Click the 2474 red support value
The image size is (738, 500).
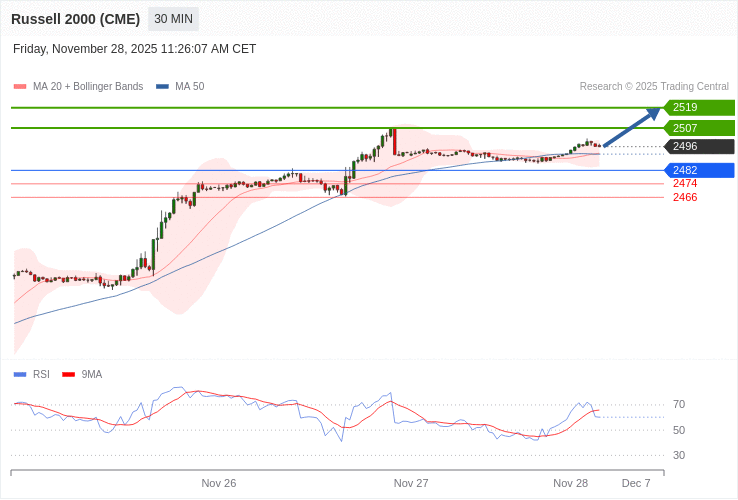685,184
